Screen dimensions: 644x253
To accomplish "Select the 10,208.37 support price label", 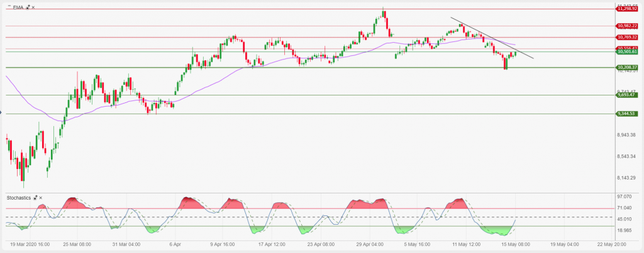I will (x=628, y=67).
